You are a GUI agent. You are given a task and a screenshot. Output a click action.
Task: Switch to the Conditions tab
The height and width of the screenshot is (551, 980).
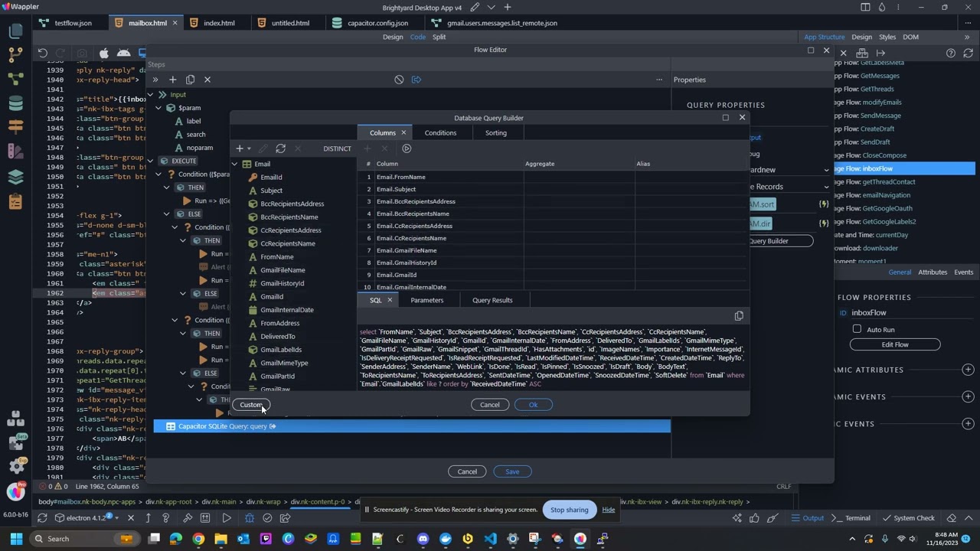coord(440,133)
